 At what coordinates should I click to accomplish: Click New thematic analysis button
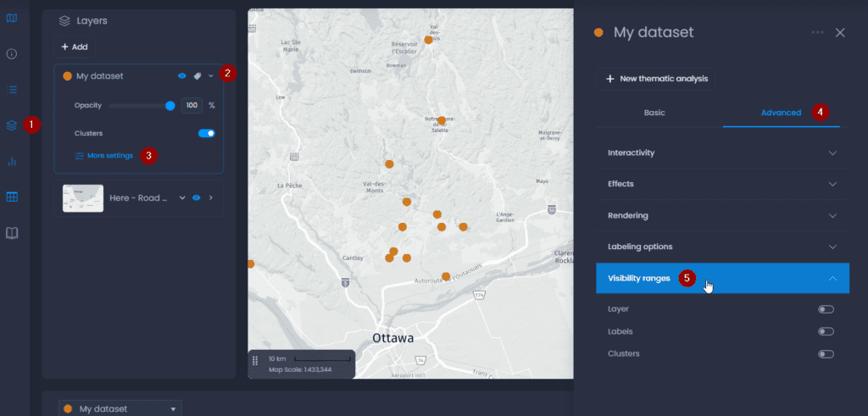click(656, 79)
